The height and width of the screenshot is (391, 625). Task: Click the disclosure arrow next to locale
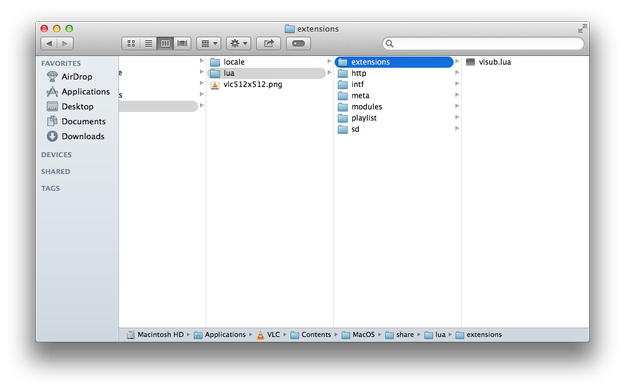329,61
